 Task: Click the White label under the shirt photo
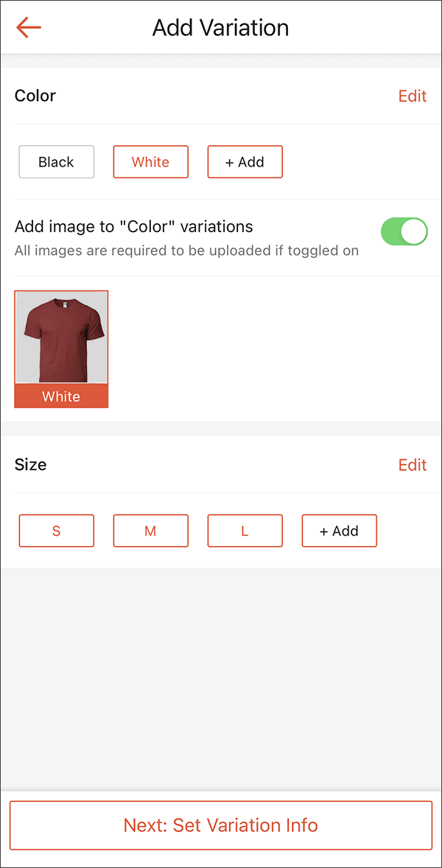point(61,396)
